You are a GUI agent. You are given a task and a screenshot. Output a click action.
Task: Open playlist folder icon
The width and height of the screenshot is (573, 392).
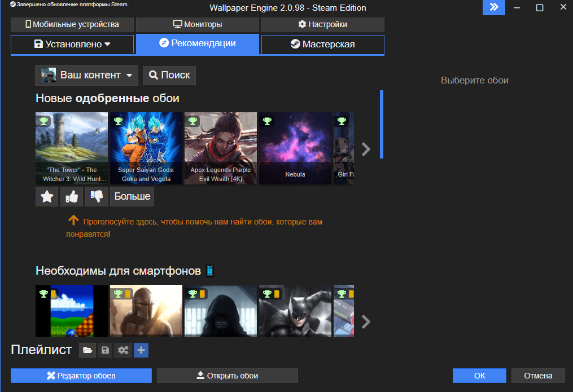pos(88,350)
